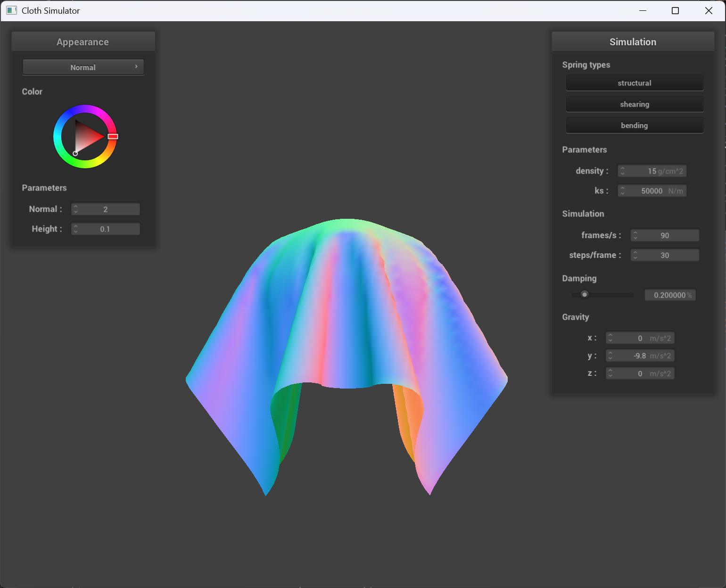This screenshot has width=726, height=588.
Task: Click the Appearance panel title bar
Action: tap(83, 42)
